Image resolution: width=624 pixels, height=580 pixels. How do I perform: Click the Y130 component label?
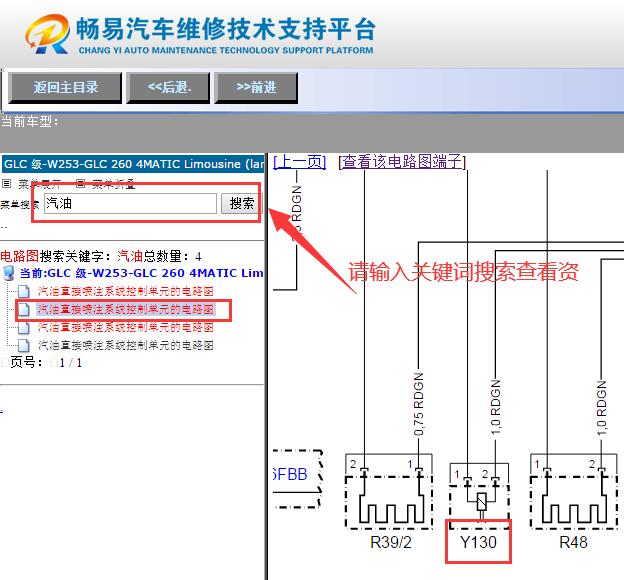pyautogui.click(x=478, y=542)
